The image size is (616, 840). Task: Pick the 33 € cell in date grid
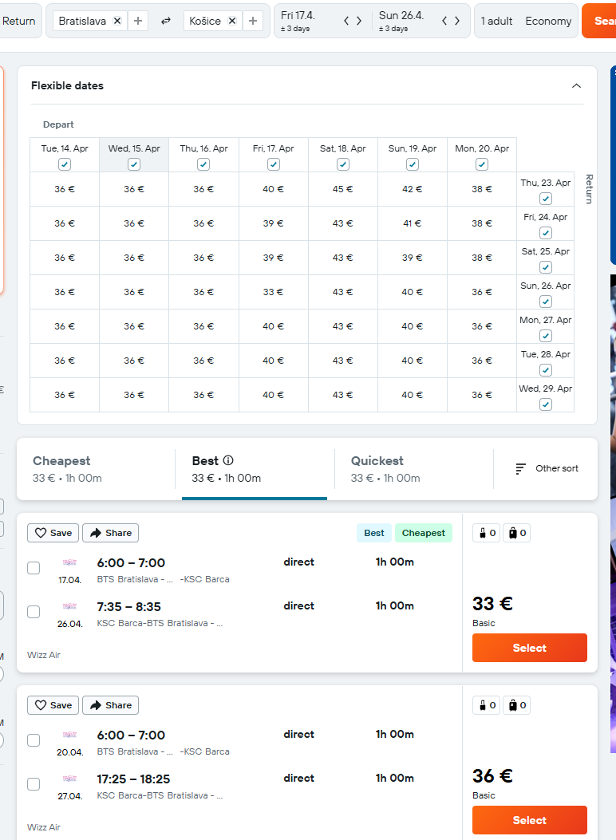274,292
